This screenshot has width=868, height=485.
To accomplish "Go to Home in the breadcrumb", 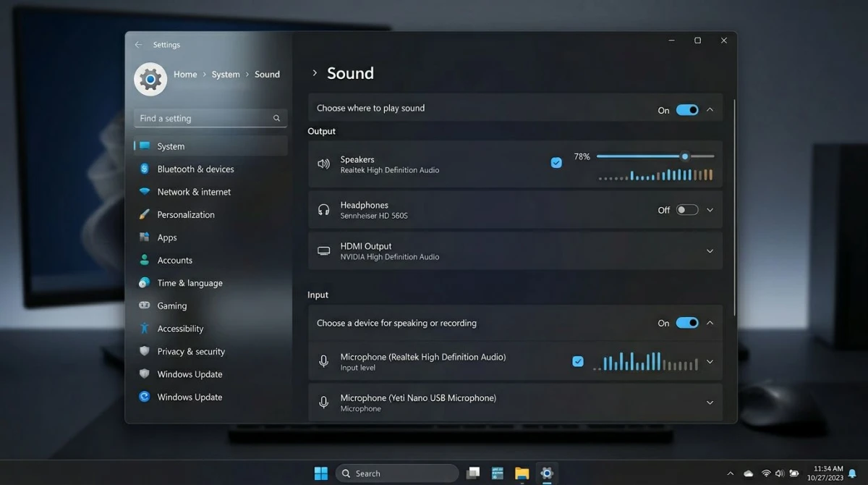I will click(x=185, y=74).
